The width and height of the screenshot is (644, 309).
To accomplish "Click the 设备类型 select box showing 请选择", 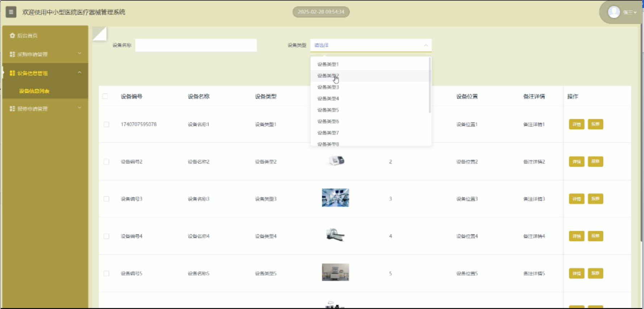I will (x=371, y=45).
